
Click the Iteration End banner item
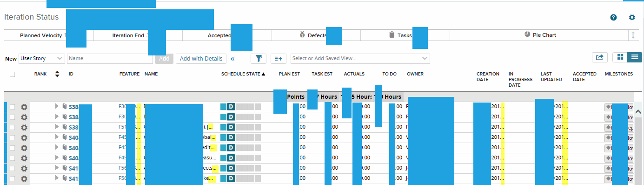tap(138, 35)
